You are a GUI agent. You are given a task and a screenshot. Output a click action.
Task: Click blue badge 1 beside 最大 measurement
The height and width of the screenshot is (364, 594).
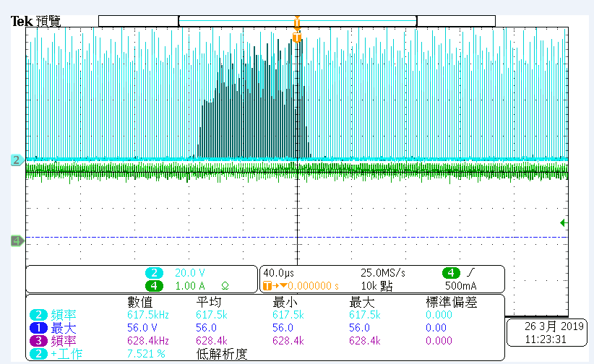(38, 328)
